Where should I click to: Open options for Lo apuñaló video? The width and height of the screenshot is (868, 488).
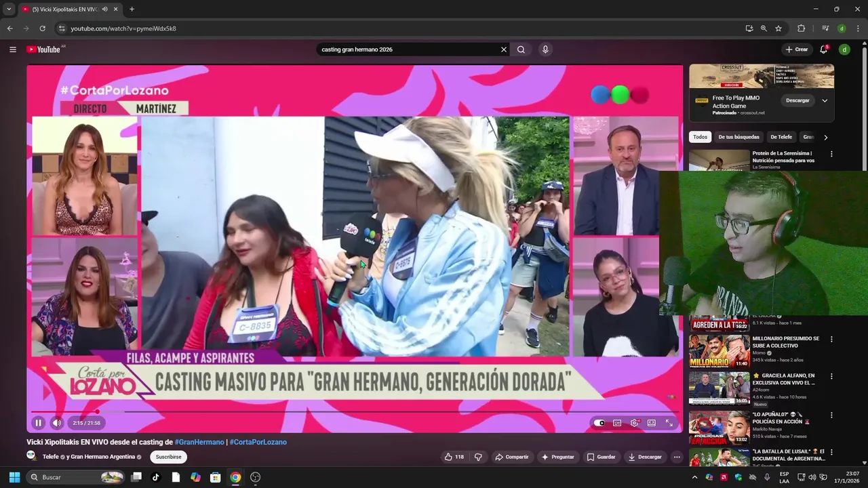coord(831,415)
